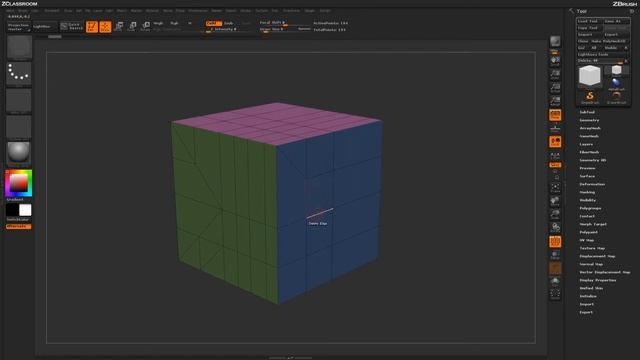Expand the Geometry sub-palette
Screen dimensions: 640x360
point(589,120)
